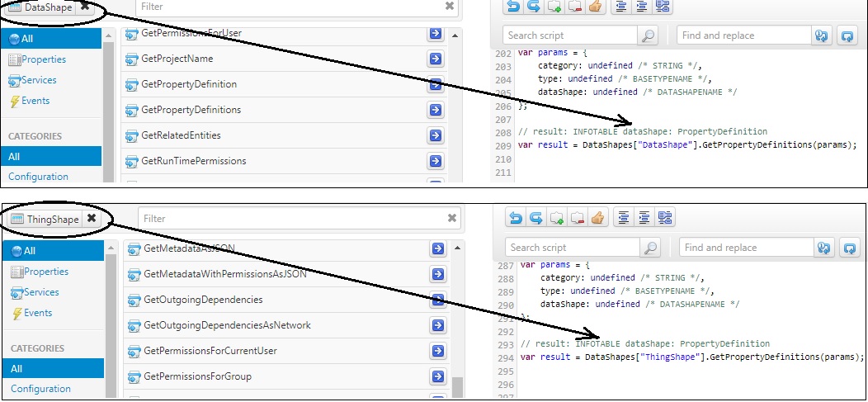Screen dimensions: 868x402
Task: Close the DataShape entity tab
Action: (85, 7)
